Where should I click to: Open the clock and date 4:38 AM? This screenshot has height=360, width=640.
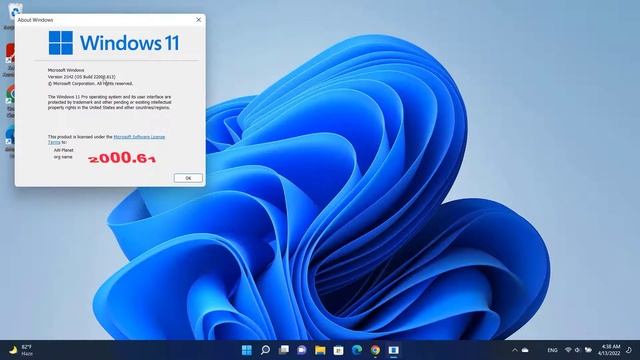tap(609, 350)
